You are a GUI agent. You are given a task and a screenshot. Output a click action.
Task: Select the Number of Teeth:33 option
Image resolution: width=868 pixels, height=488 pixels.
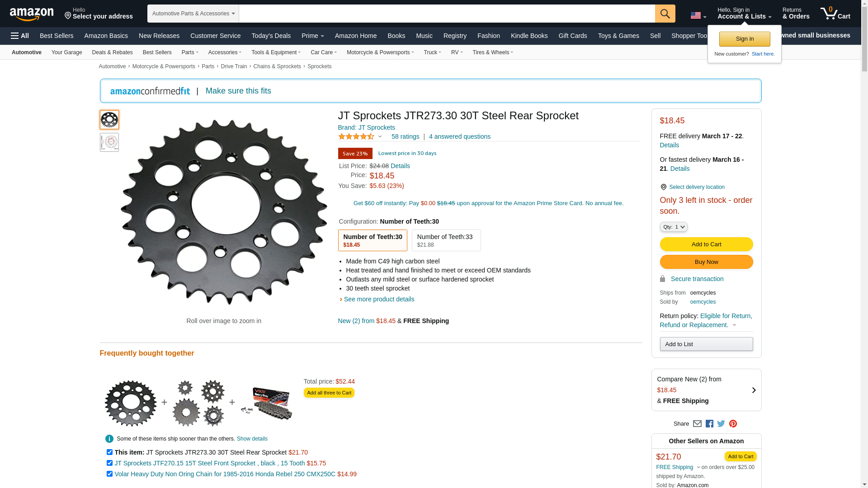click(446, 240)
